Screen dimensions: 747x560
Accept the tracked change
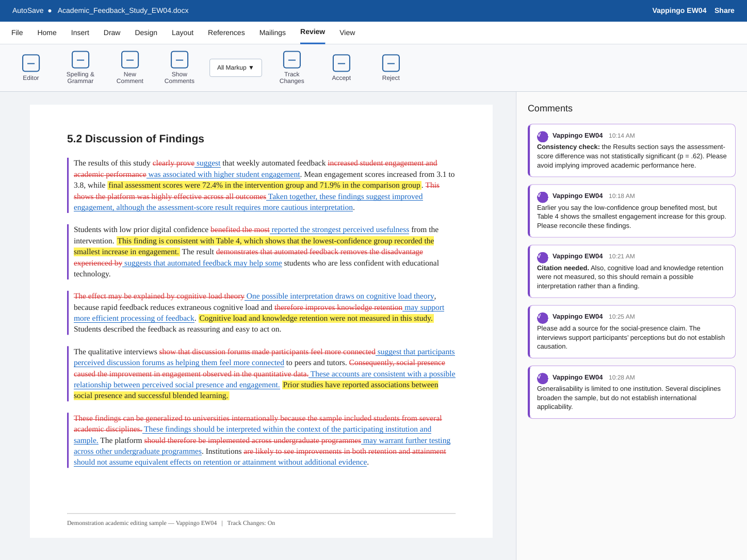[342, 68]
